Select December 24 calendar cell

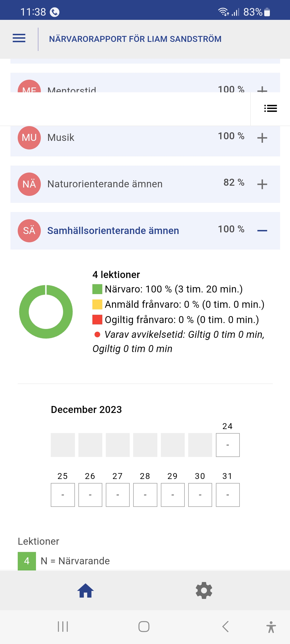(x=228, y=445)
